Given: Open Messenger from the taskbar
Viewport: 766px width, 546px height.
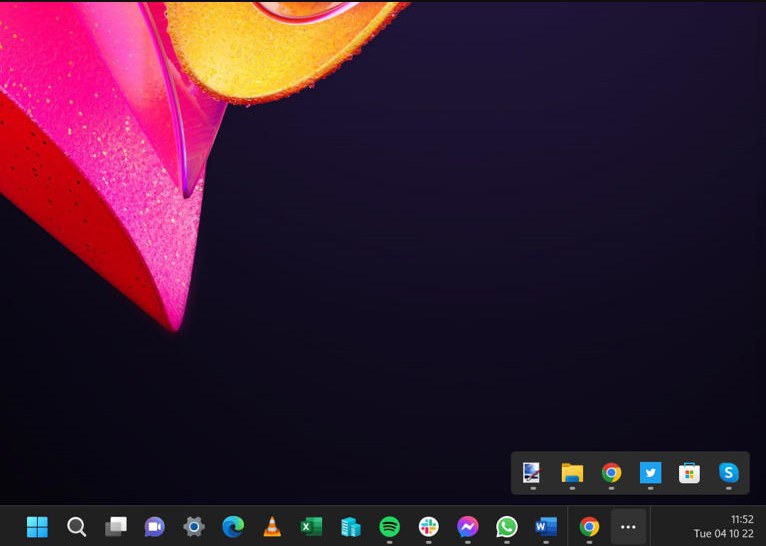Looking at the screenshot, I should [468, 527].
